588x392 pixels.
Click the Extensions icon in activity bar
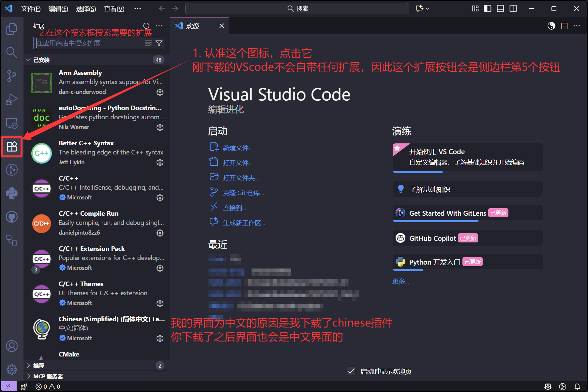12,147
